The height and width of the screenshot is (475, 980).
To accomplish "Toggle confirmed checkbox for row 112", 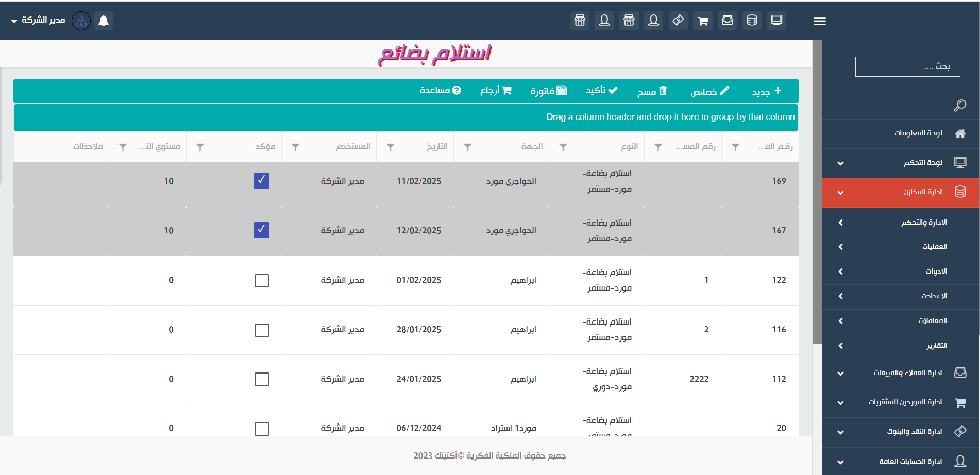I will 262,379.
